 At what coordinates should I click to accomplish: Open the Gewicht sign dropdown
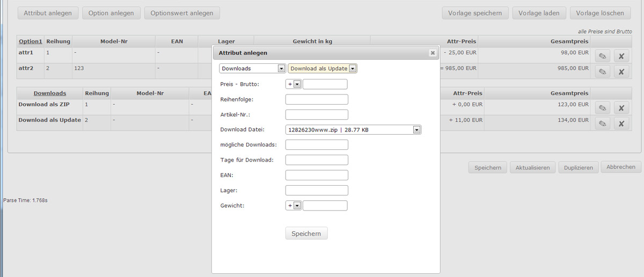(x=296, y=206)
